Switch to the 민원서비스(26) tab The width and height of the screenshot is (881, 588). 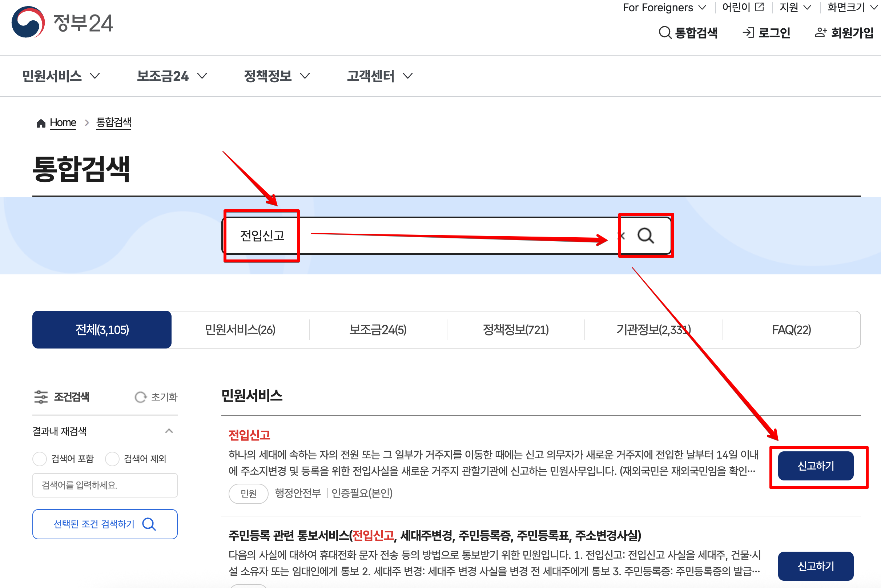tap(240, 330)
